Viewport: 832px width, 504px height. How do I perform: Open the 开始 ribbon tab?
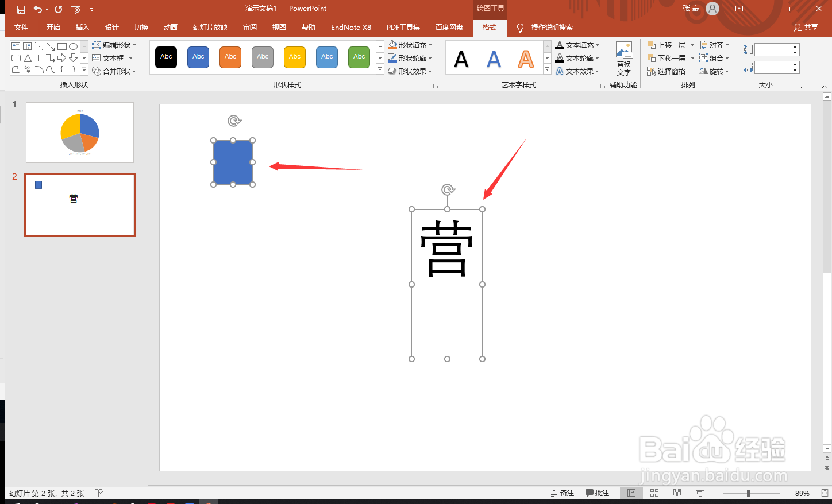pyautogui.click(x=53, y=28)
